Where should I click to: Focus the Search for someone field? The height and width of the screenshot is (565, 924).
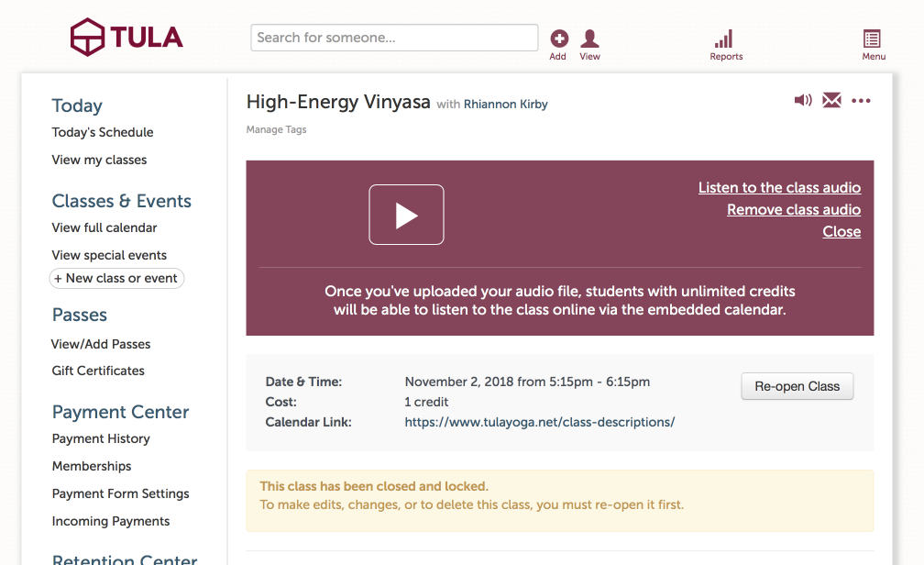pos(394,38)
